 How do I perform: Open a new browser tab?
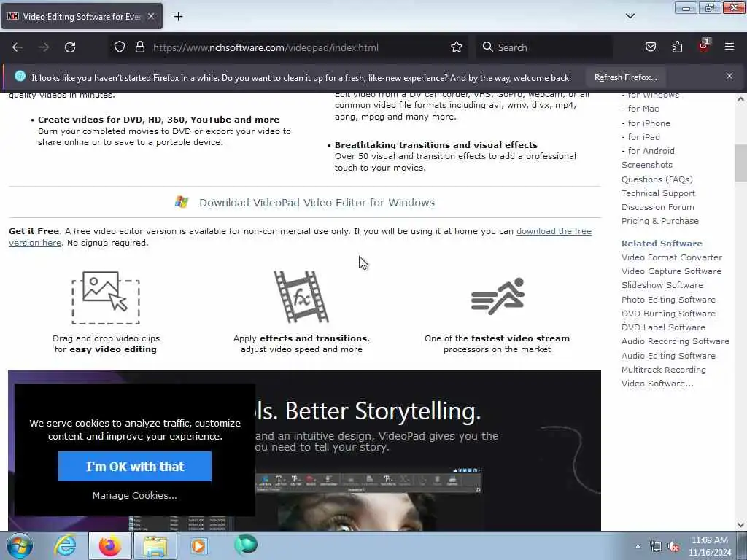tap(178, 17)
